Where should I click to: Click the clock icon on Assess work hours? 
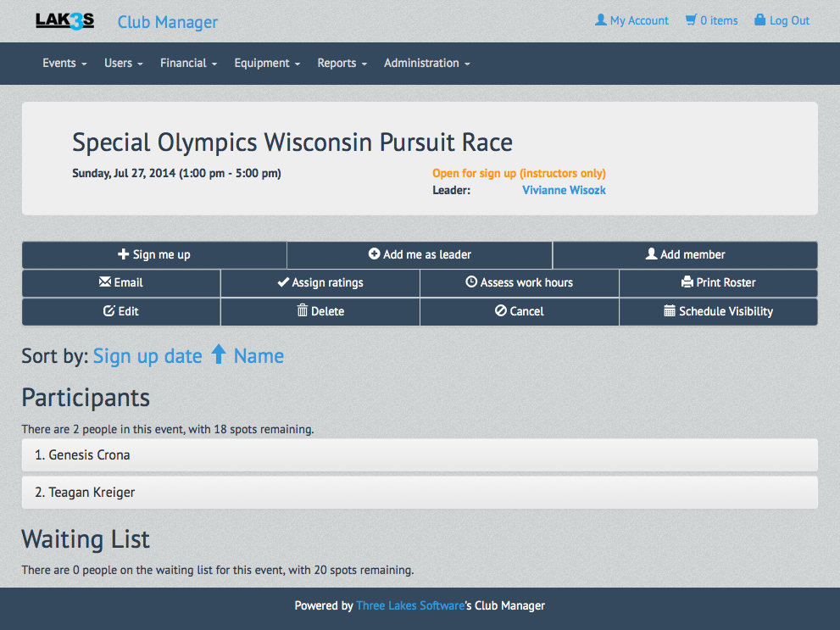point(471,282)
